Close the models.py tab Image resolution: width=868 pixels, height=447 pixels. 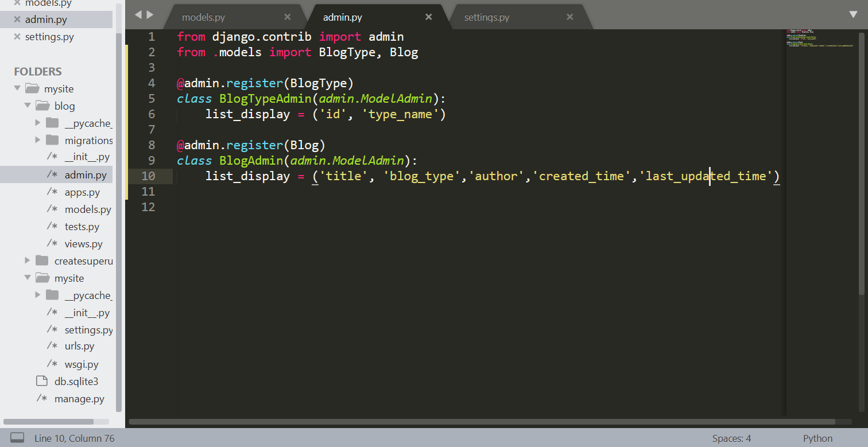click(x=287, y=17)
